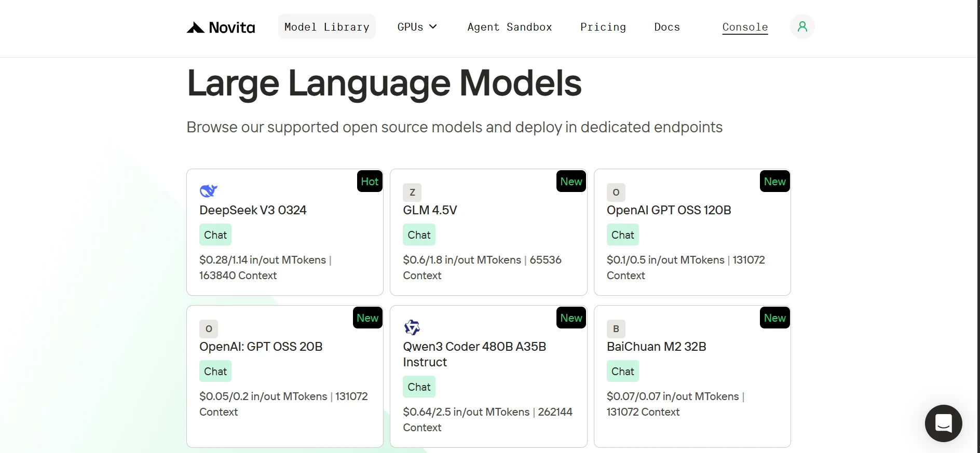Open the BaiChuan M2 32B model title
The height and width of the screenshot is (453, 980).
[656, 347]
